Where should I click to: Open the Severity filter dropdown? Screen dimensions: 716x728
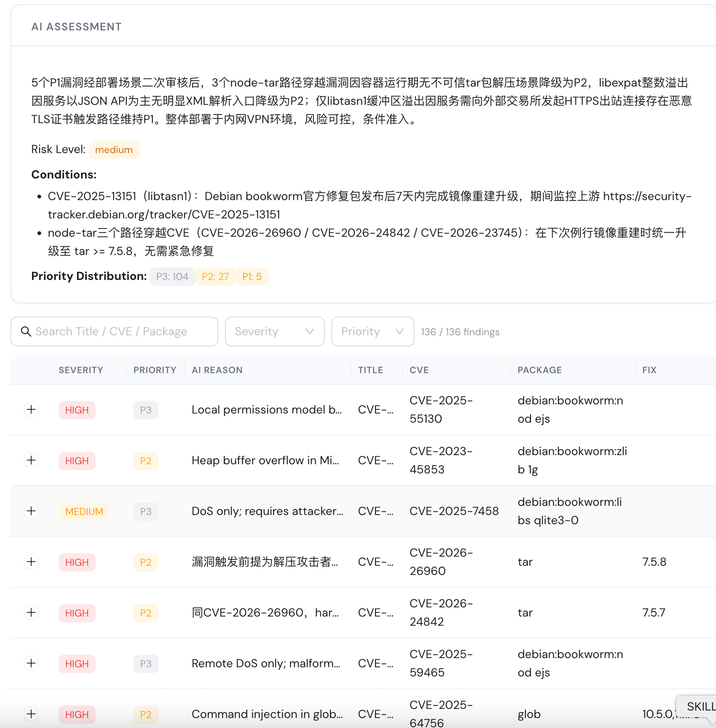click(x=274, y=332)
